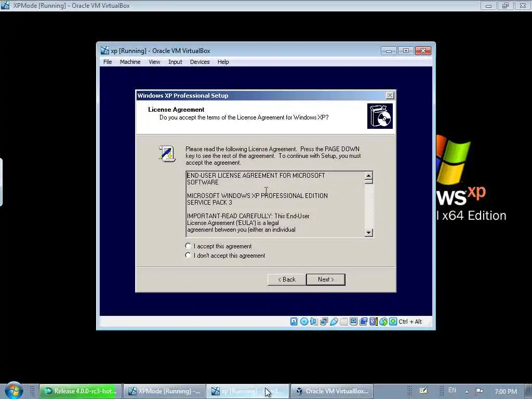The height and width of the screenshot is (399, 532).
Task: Switch to Release 4.0.0-rc3 taskbar item
Action: pos(81,391)
